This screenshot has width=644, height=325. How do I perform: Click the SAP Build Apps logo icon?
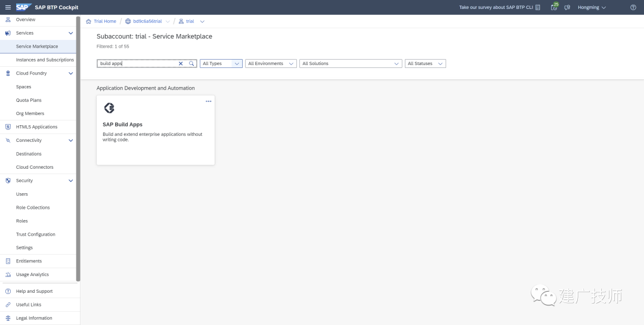pyautogui.click(x=109, y=108)
